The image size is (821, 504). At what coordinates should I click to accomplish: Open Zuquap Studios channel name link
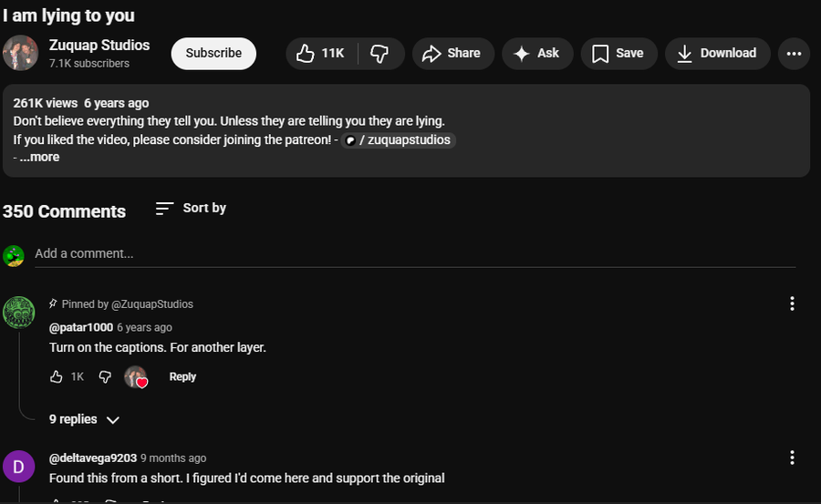[x=99, y=45]
